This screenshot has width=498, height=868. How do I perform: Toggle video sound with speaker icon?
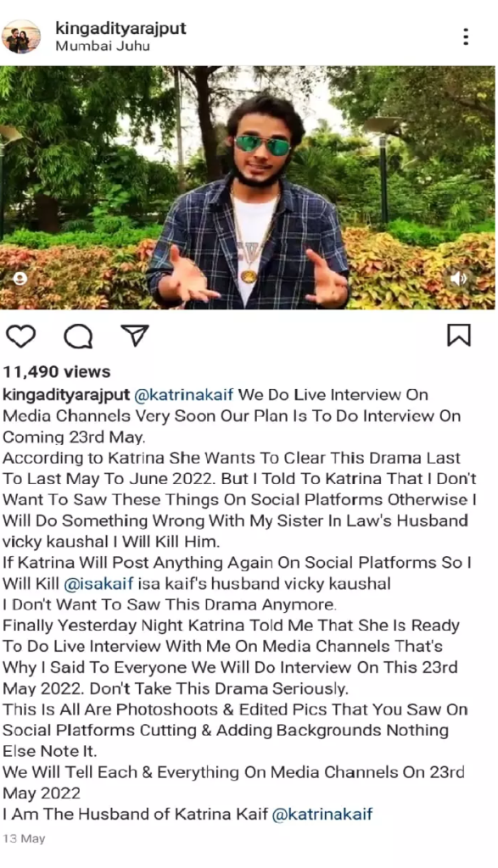click(459, 278)
